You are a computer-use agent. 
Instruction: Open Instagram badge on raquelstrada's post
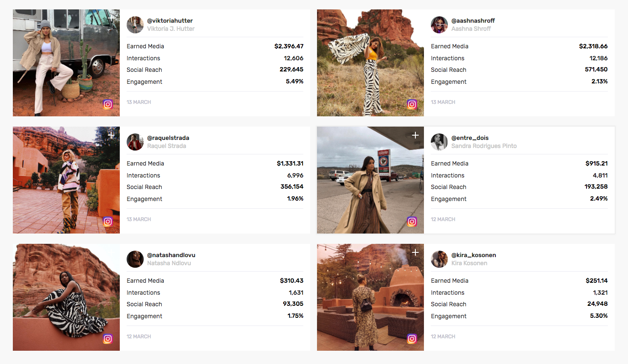click(108, 222)
